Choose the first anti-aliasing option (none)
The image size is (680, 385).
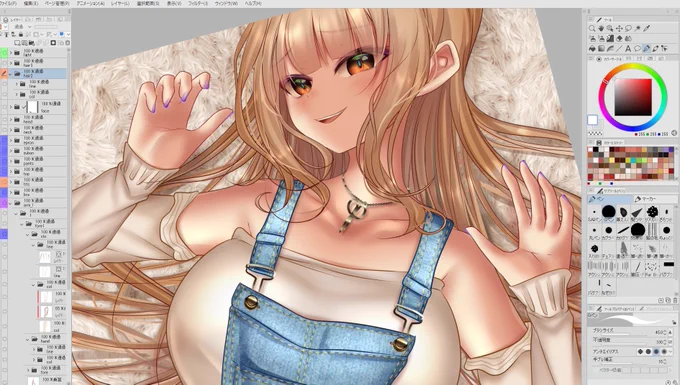point(640,352)
